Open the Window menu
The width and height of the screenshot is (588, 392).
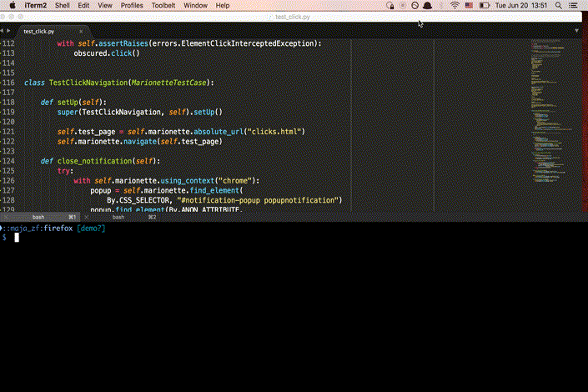[195, 5]
